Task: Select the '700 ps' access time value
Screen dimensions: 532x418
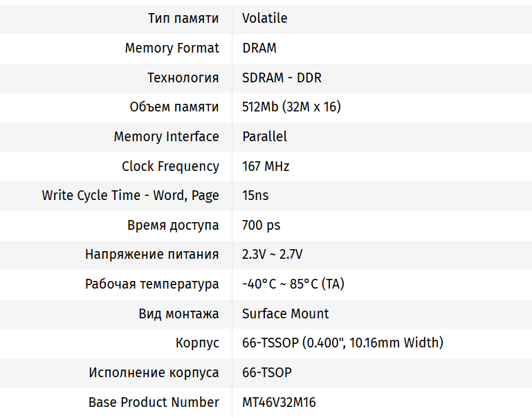Action: 261,225
